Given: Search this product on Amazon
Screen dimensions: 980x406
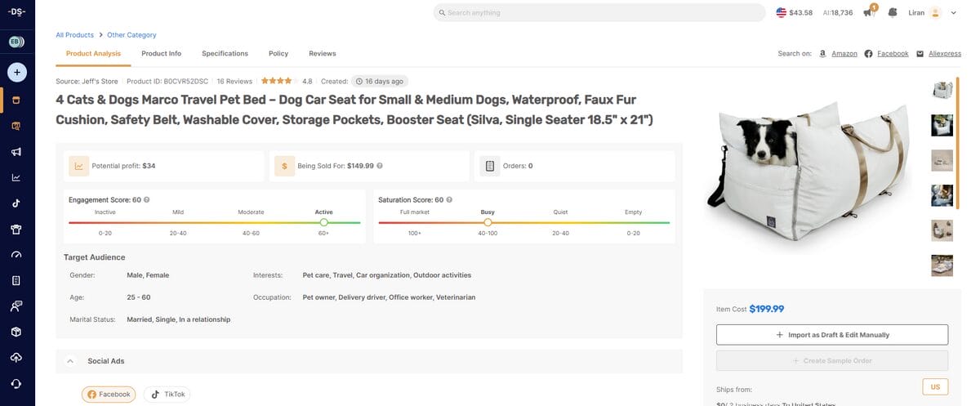Looking at the screenshot, I should [844, 53].
